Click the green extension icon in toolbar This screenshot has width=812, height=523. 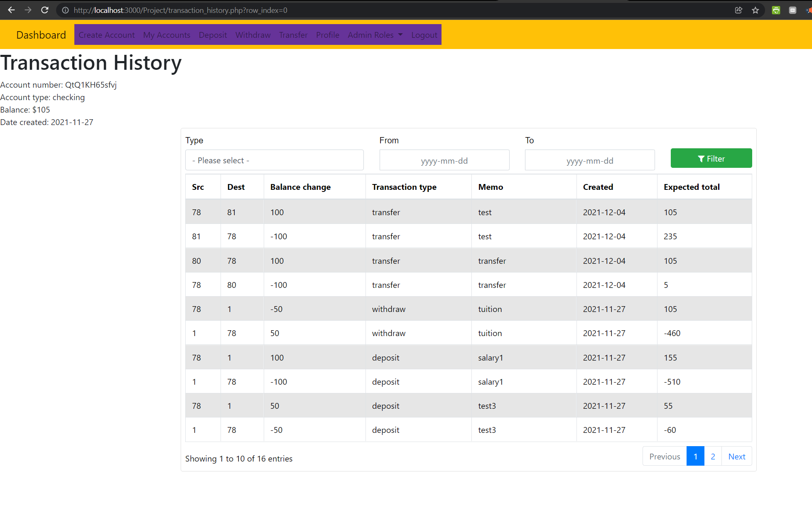coord(776,10)
